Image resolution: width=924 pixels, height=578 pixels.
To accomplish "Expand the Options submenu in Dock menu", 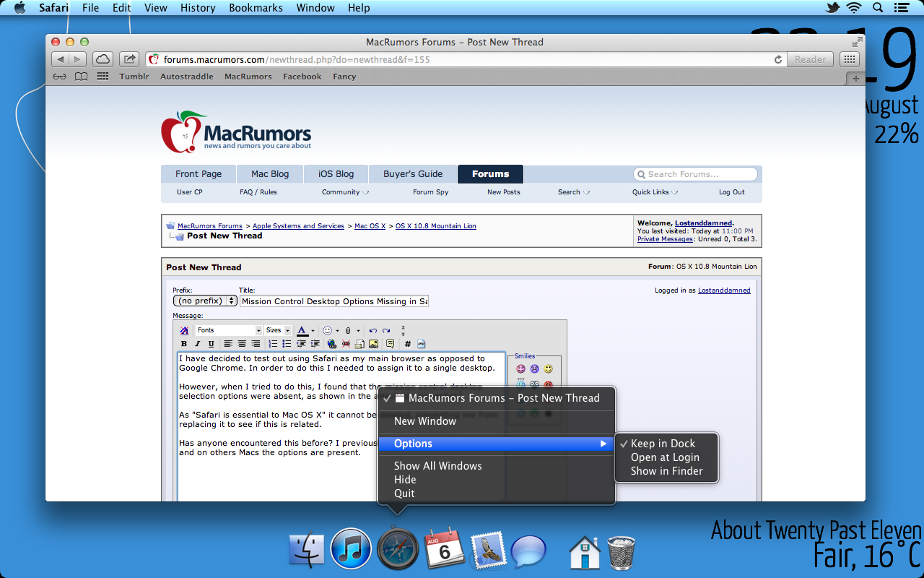I will point(497,444).
